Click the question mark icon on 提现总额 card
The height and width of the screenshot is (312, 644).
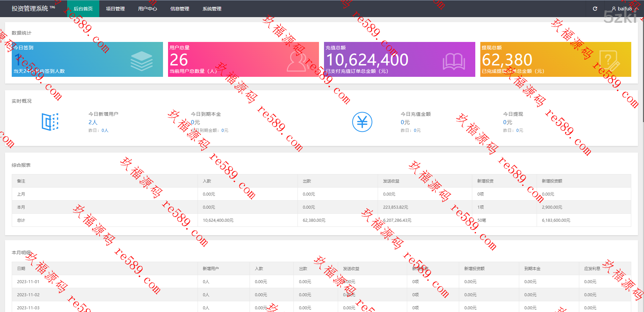tap(609, 61)
